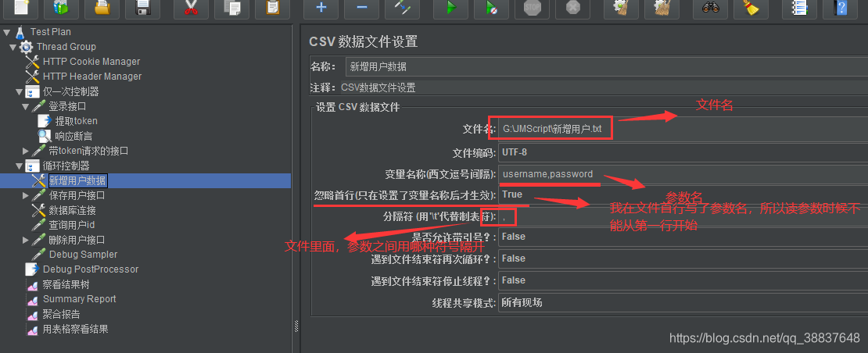Click the Save floppy disk toolbar icon
Image resolution: width=868 pixels, height=353 pixels.
(142, 8)
